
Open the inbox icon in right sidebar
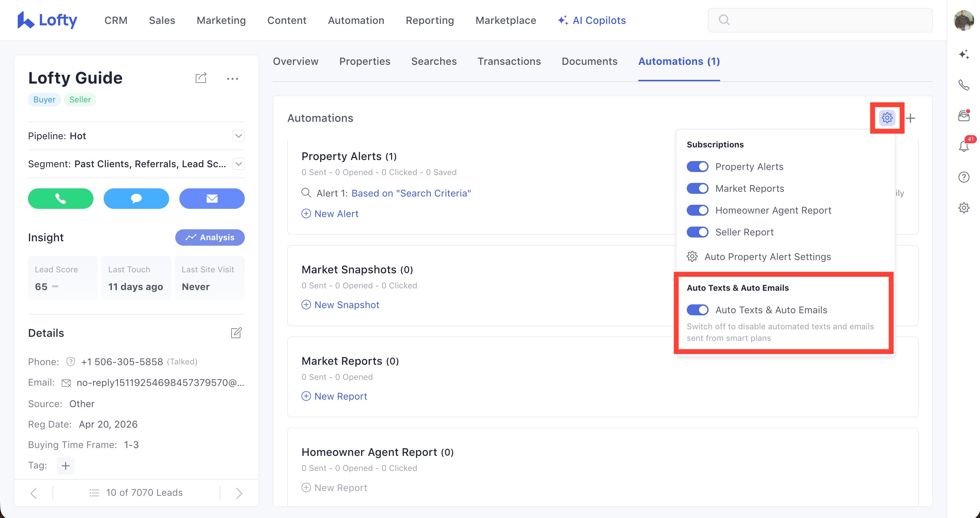964,115
